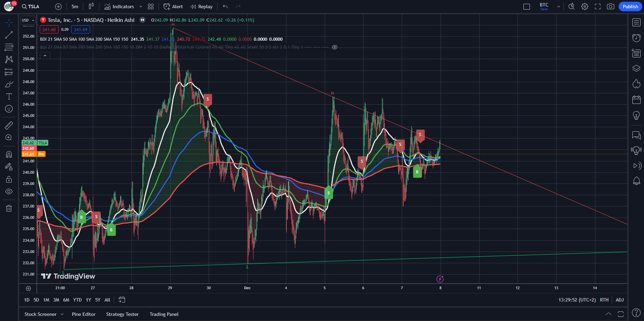This screenshot has width=644, height=321.
Task: Activate the Zoom In tool
Action: tap(9, 138)
